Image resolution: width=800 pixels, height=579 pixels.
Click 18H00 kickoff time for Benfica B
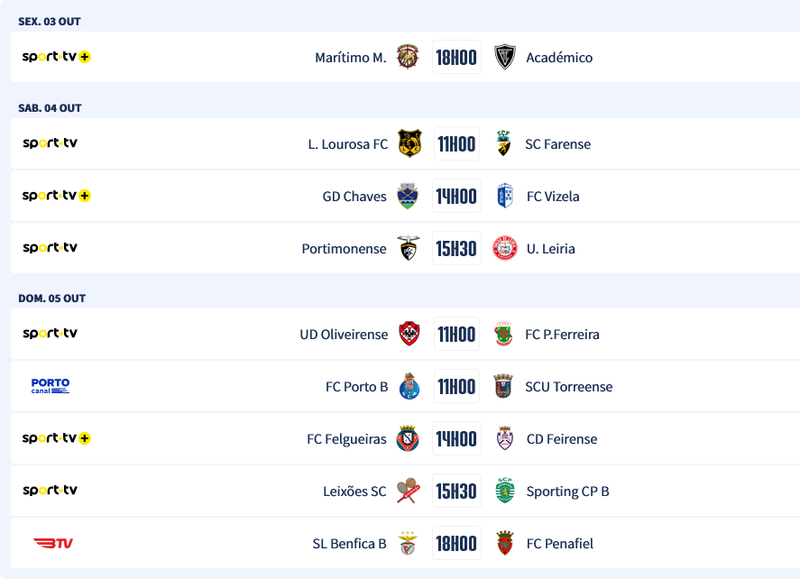456,544
